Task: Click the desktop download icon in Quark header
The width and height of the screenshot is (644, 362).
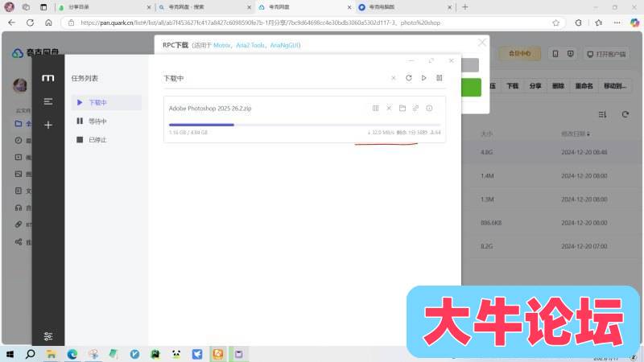Action: coord(571,54)
